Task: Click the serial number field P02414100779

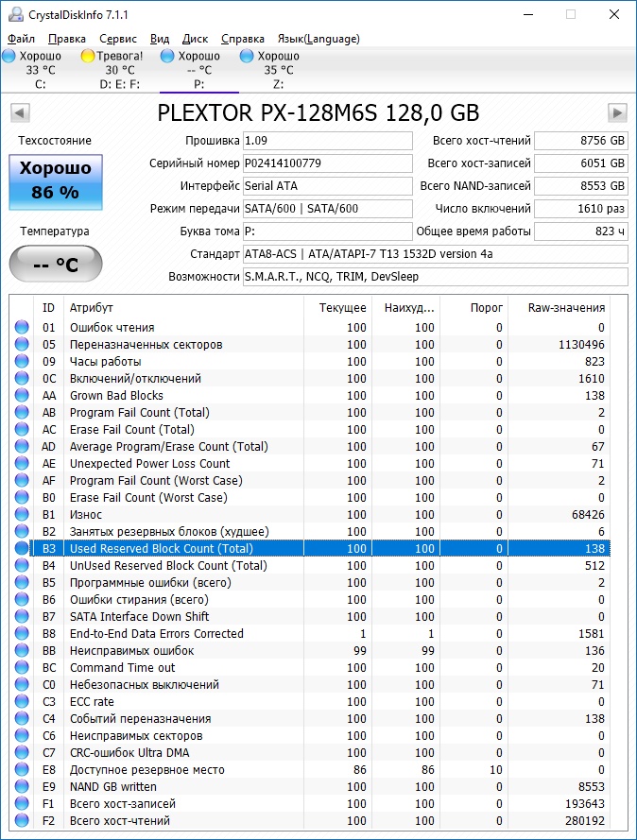Action: (328, 163)
